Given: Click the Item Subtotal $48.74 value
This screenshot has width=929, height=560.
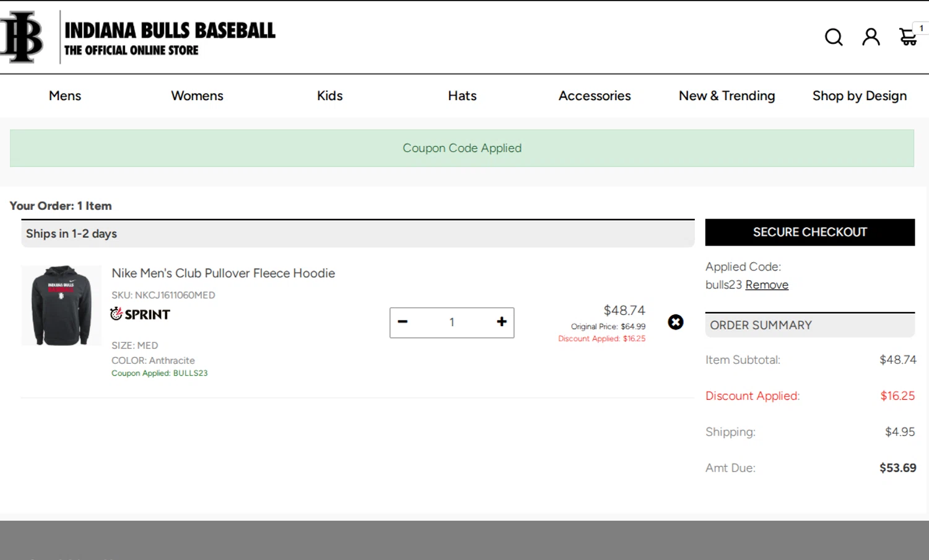Looking at the screenshot, I should (897, 360).
